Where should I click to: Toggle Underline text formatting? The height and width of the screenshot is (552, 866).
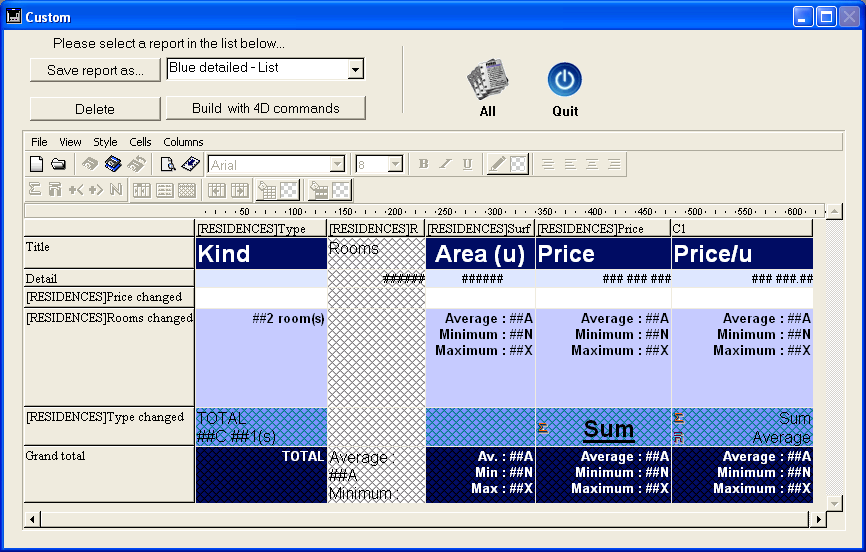click(x=467, y=164)
